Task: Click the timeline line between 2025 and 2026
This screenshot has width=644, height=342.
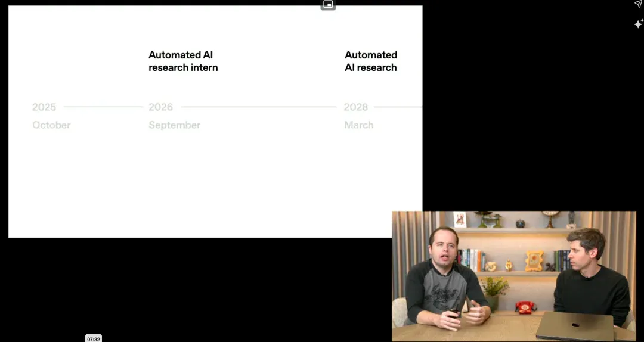Action: (103, 107)
